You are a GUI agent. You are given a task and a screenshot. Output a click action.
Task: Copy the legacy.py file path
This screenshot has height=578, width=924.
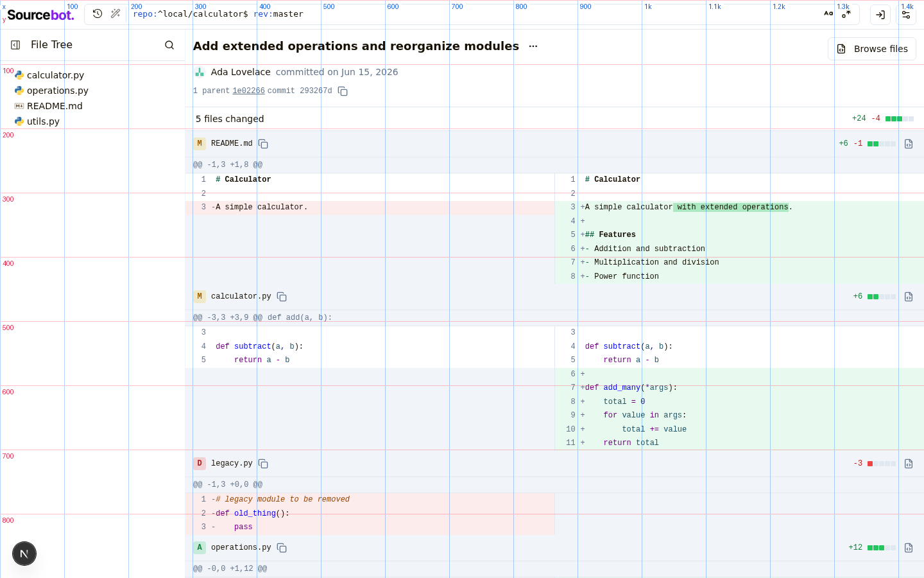[263, 464]
